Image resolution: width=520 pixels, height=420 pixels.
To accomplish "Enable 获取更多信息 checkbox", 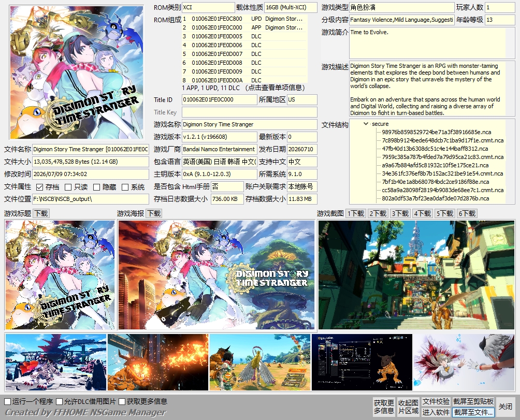I will pyautogui.click(x=122, y=402).
